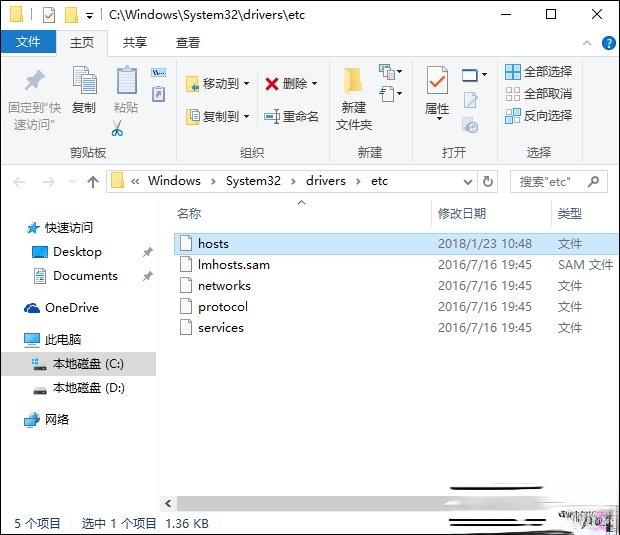The height and width of the screenshot is (535, 620).
Task: Click the Copy icon in clipboard group
Action: [85, 80]
